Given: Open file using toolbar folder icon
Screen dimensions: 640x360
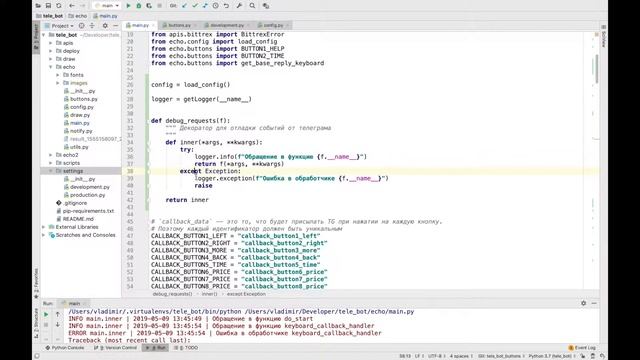Looking at the screenshot, I should (x=38, y=6).
